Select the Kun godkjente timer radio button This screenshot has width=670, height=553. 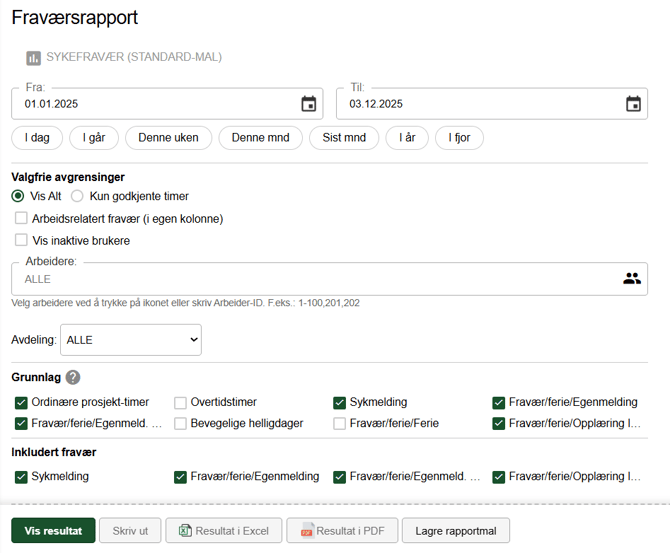[x=77, y=197]
